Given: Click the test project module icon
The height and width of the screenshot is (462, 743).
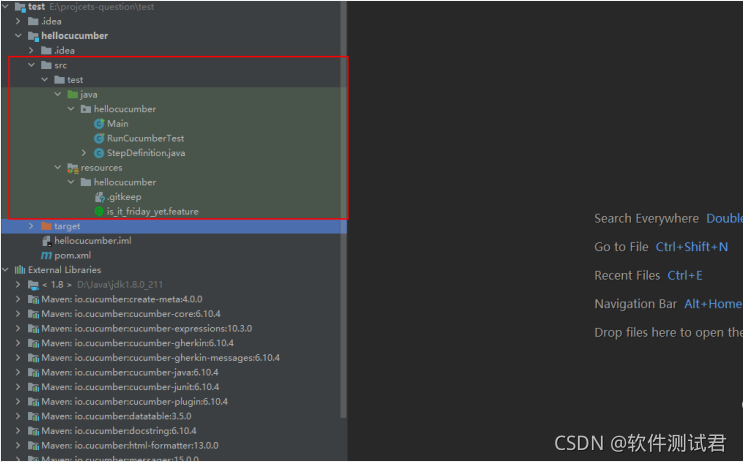Looking at the screenshot, I should tap(20, 7).
